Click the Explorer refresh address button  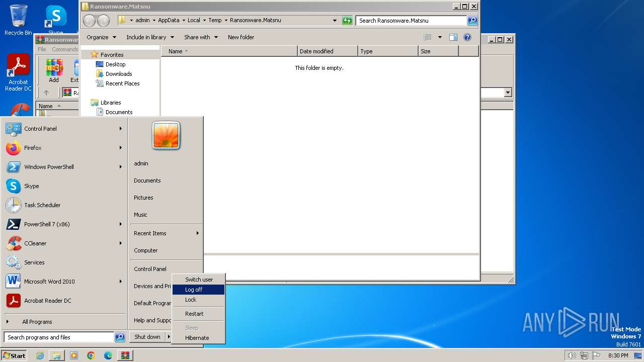click(x=347, y=21)
